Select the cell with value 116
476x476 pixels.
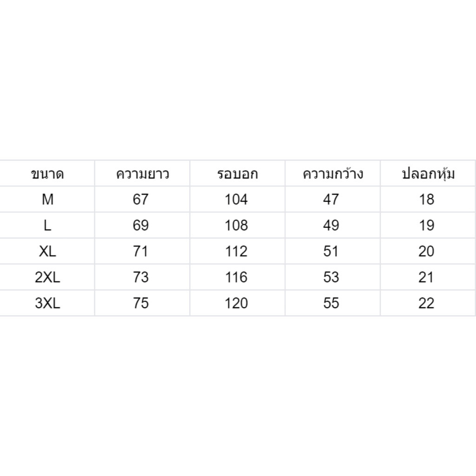click(238, 277)
